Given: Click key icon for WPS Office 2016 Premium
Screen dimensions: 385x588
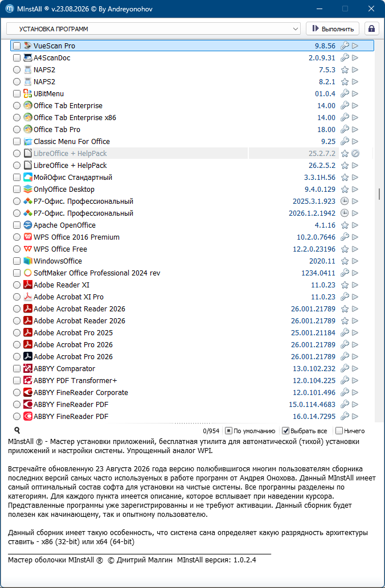Looking at the screenshot, I should point(345,237).
